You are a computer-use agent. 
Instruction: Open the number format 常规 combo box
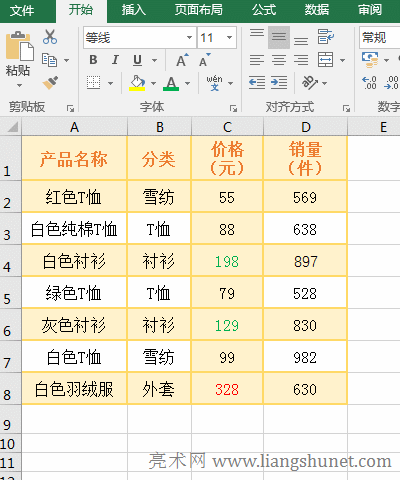pos(379,37)
